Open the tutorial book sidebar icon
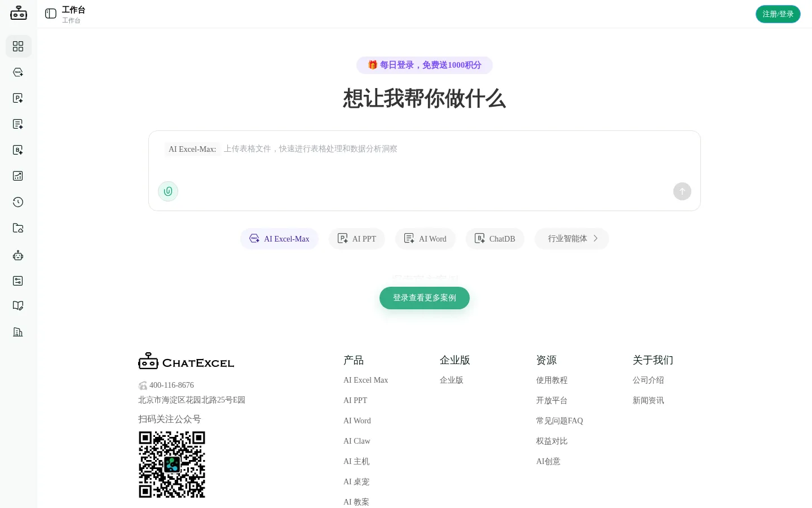This screenshot has width=812, height=508. tap(18, 306)
